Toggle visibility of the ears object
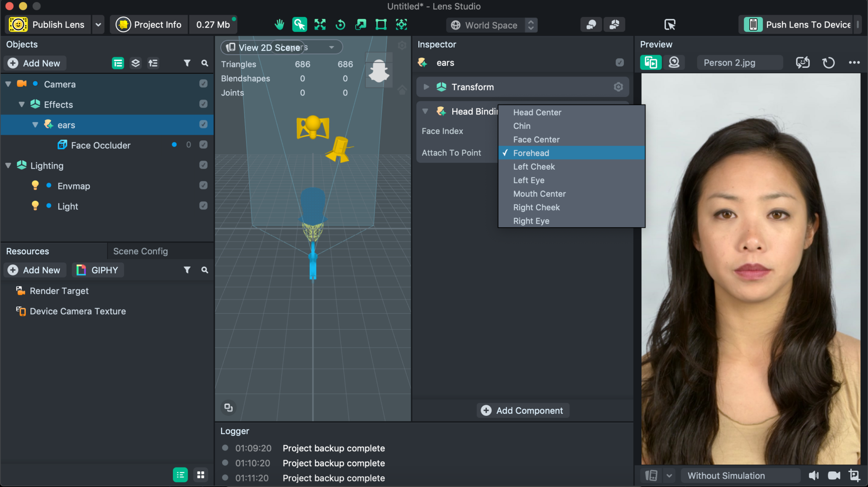 coord(203,125)
